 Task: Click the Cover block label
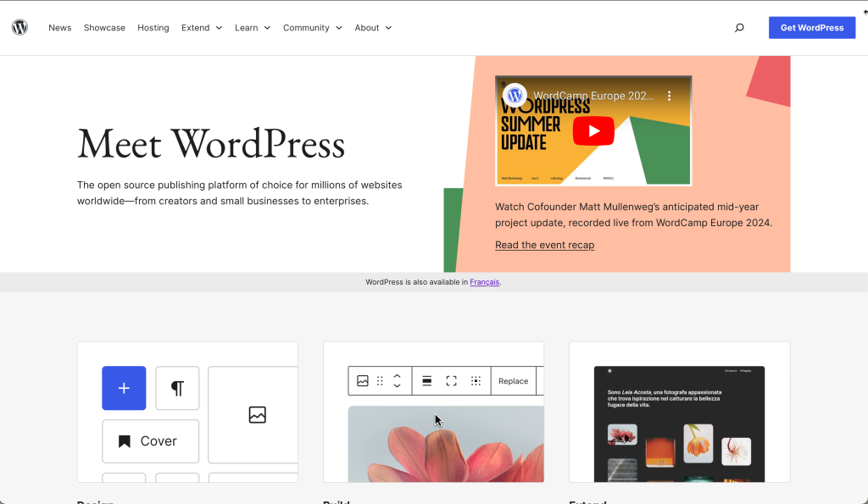pos(159,441)
